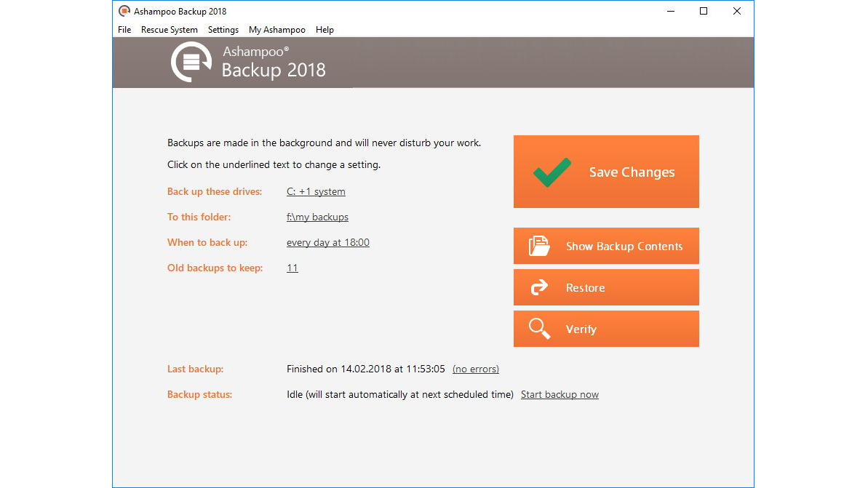Click the Show Backup Contents file icon
Image resolution: width=868 pixels, height=488 pixels.
538,246
